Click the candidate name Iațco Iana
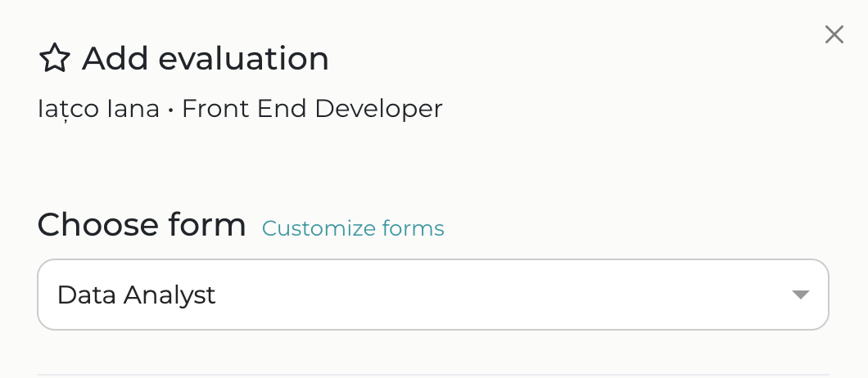 point(98,108)
